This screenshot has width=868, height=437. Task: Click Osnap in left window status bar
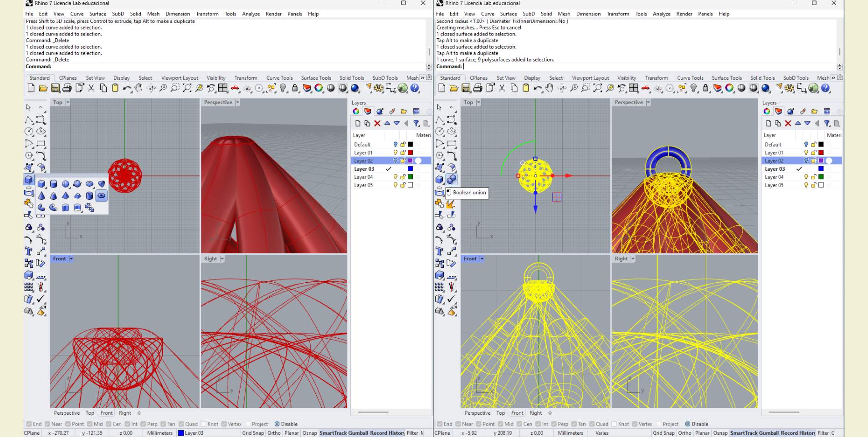click(309, 433)
